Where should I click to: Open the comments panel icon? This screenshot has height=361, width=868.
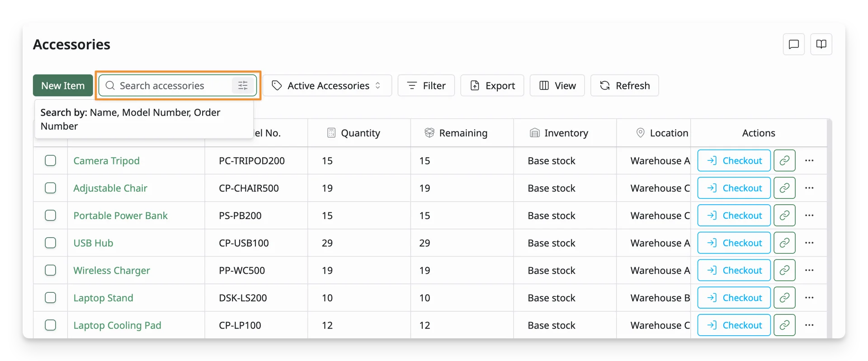pos(793,44)
